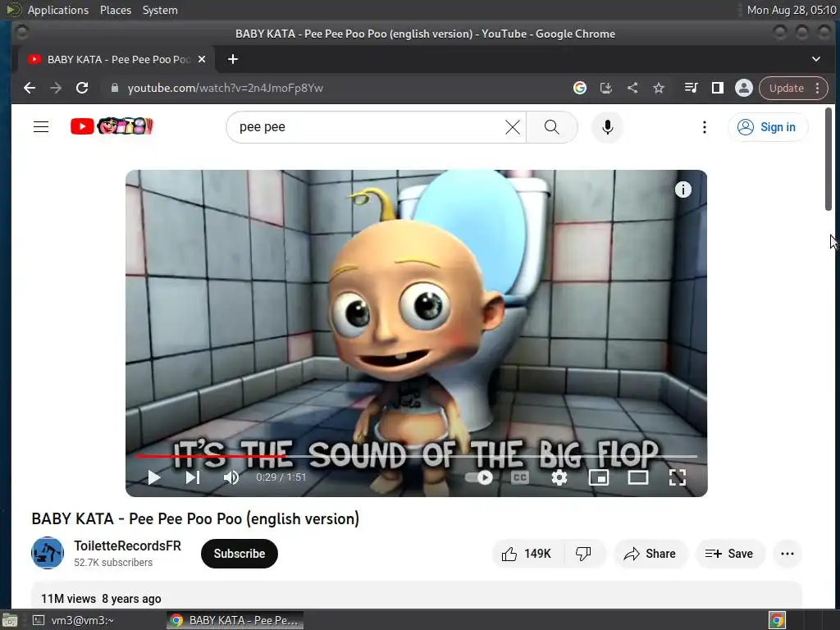Subscribe to ToiletteRecordsFR channel
840x630 pixels.
point(240,554)
